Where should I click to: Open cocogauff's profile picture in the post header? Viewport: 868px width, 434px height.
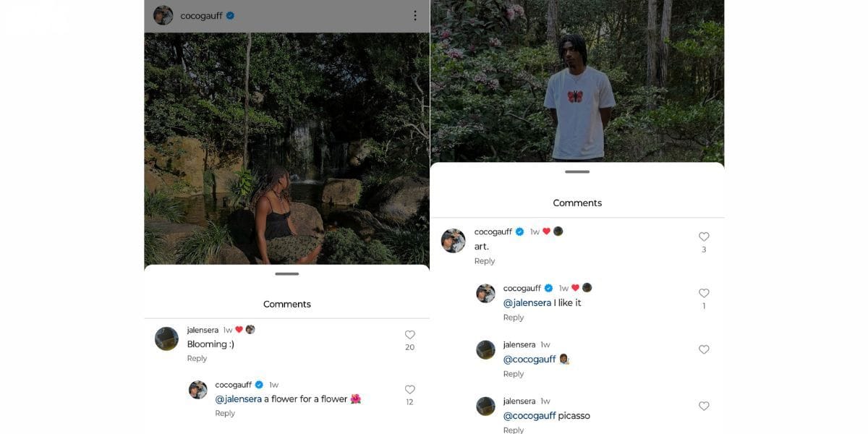pos(162,14)
